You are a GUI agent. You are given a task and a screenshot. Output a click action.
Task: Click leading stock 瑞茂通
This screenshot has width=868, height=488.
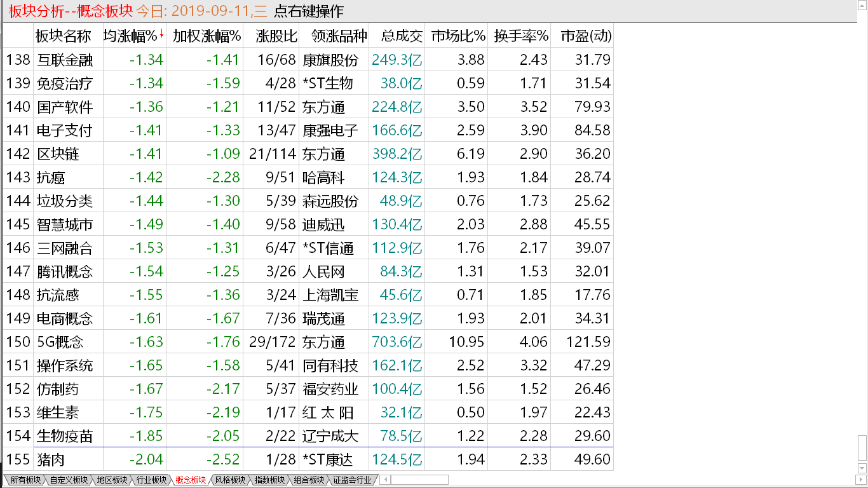click(323, 318)
